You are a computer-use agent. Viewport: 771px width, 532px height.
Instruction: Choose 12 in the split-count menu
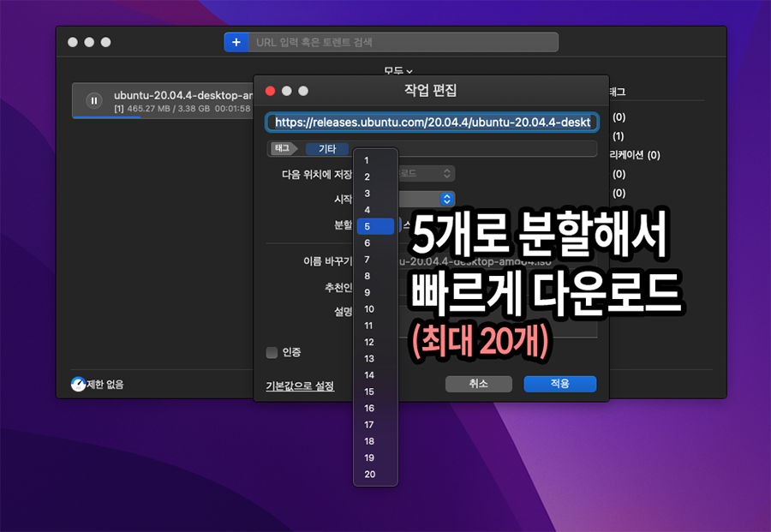coord(376,342)
